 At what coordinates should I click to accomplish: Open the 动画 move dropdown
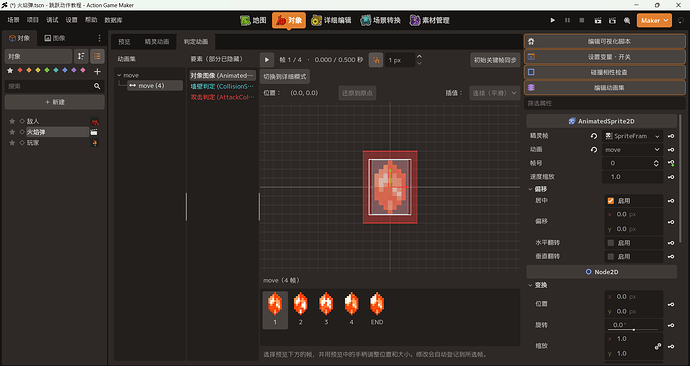click(632, 150)
